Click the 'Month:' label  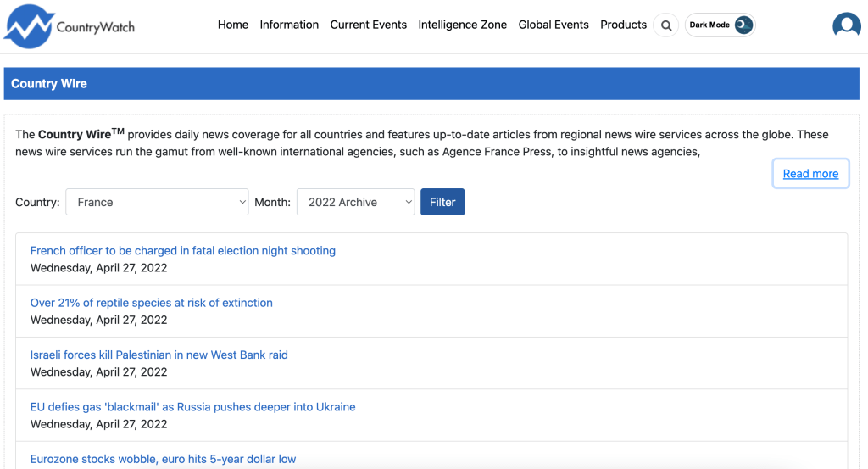[272, 202]
